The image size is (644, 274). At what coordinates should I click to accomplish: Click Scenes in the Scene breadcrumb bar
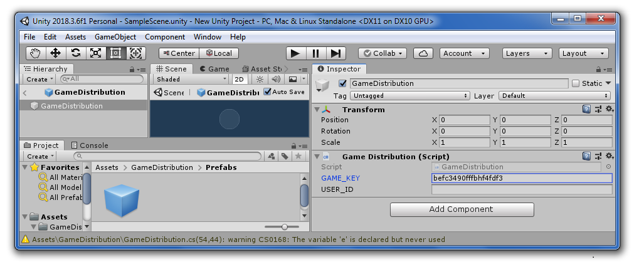click(169, 92)
